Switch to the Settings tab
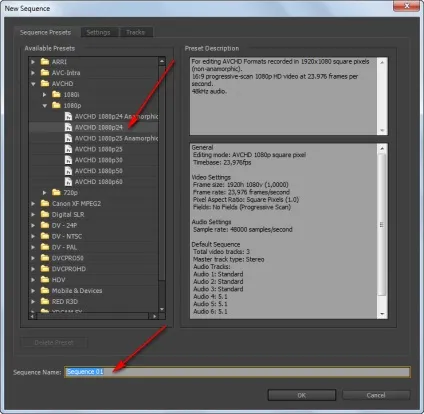This screenshot has width=424, height=414. tap(99, 32)
